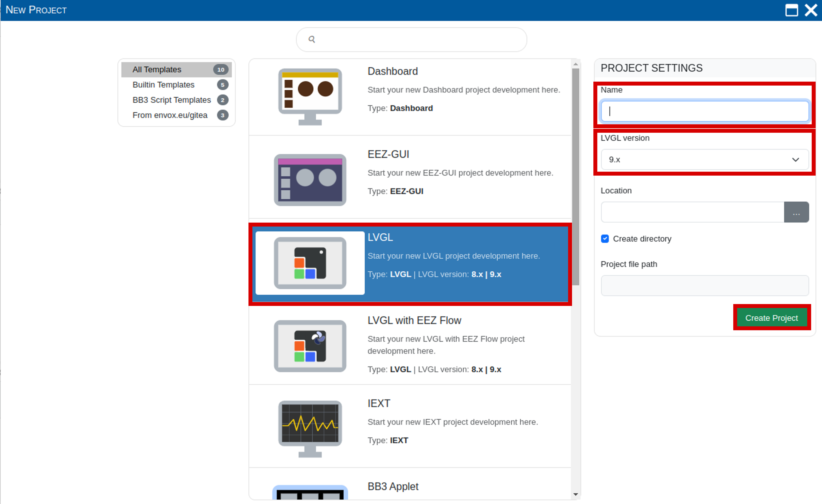Click the IEXT oscilloscope icon
The image size is (822, 504).
pos(310,429)
